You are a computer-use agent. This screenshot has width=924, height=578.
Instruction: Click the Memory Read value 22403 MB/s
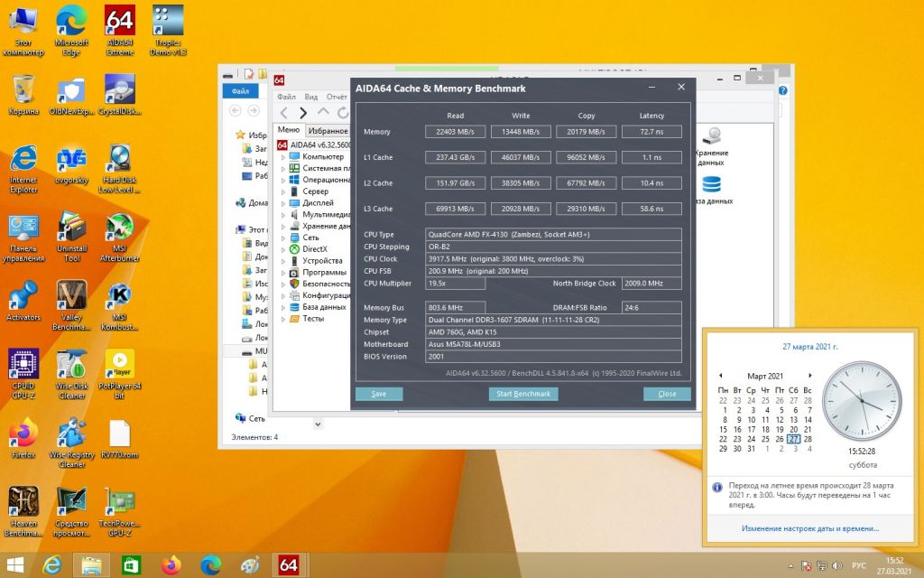455,132
